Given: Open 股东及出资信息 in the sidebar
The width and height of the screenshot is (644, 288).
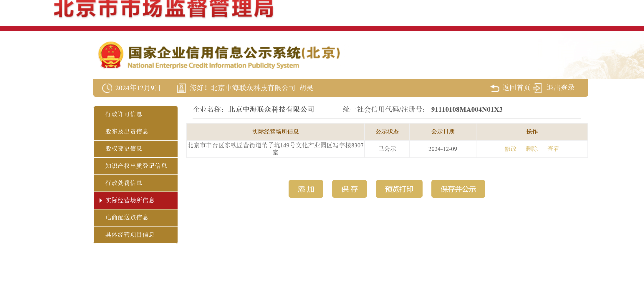Looking at the screenshot, I should point(136,131).
